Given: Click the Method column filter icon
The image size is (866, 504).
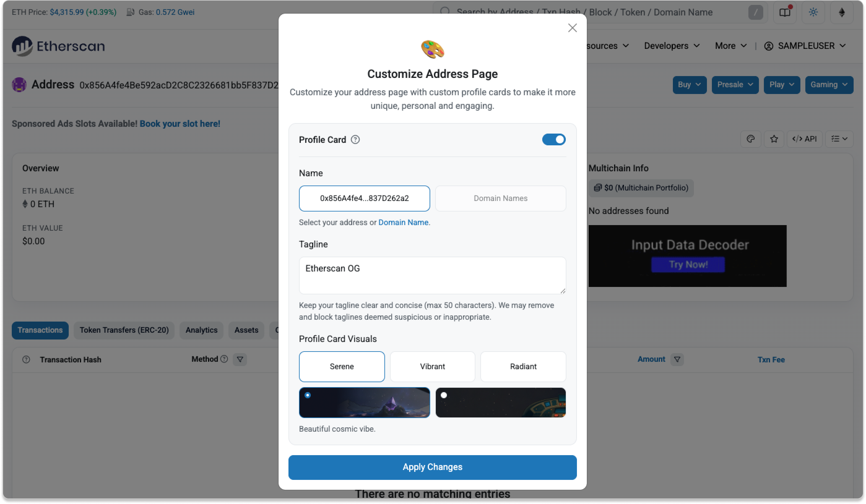Looking at the screenshot, I should pos(240,360).
